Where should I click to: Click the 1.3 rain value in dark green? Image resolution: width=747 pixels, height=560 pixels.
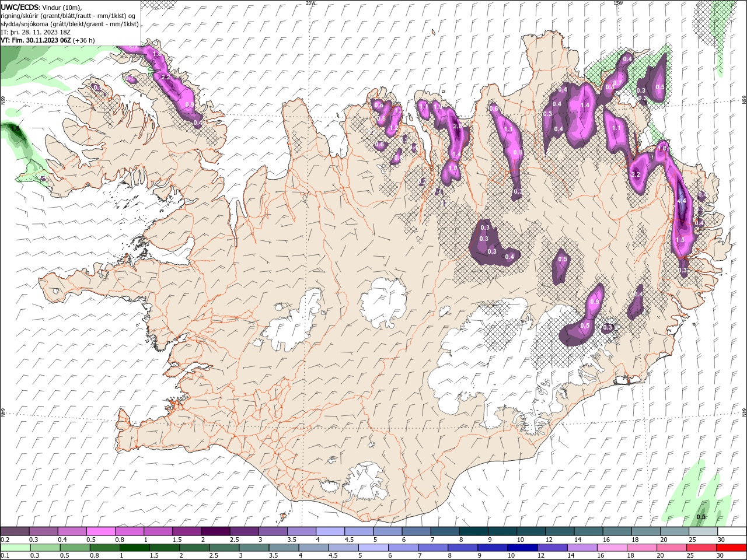(x=16, y=128)
